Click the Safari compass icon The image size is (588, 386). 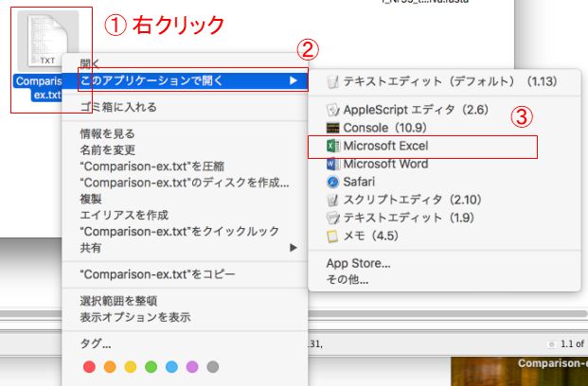click(332, 182)
